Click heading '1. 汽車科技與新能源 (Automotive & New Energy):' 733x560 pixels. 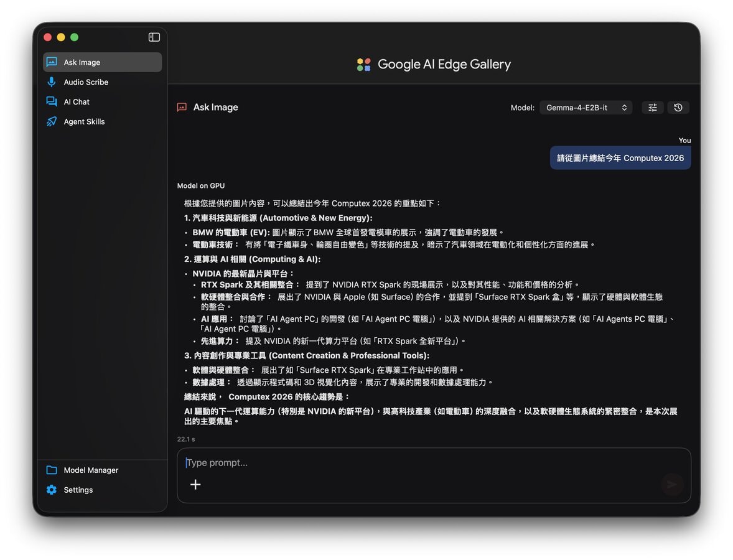[278, 218]
